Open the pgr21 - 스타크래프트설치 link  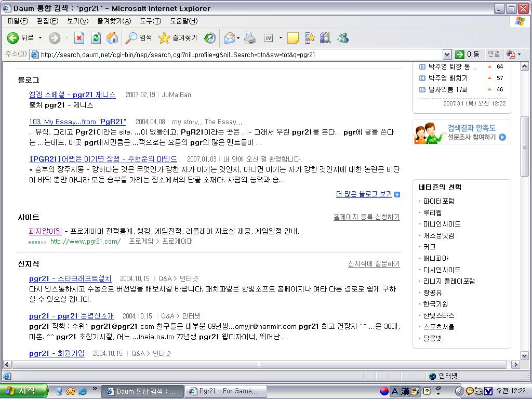[70, 278]
